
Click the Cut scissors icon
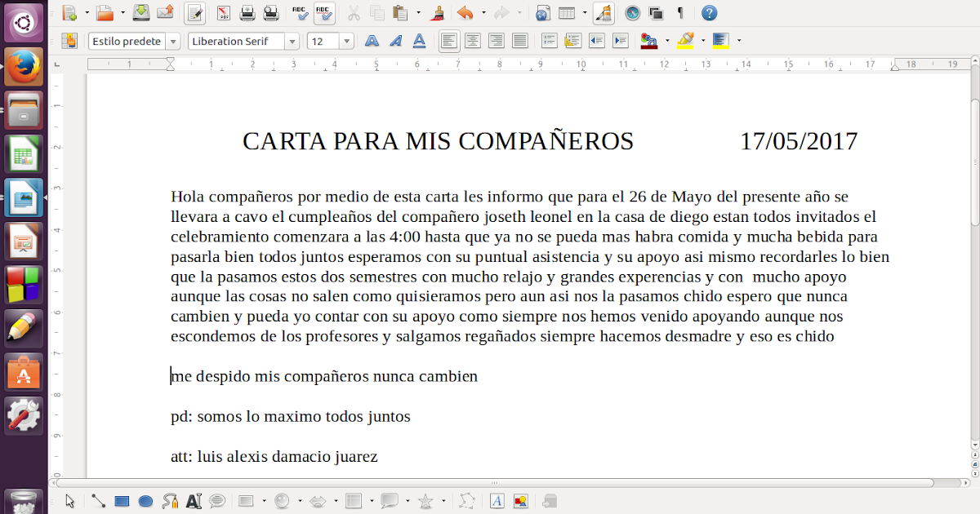(x=353, y=12)
